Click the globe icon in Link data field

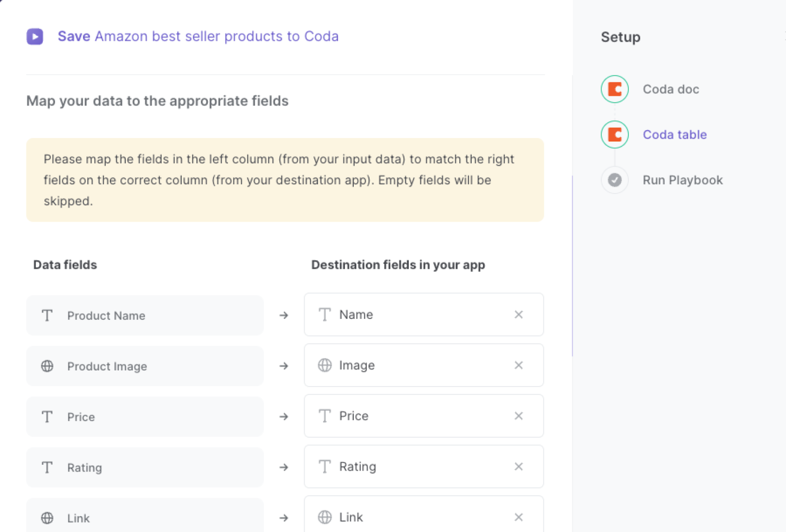[47, 518]
